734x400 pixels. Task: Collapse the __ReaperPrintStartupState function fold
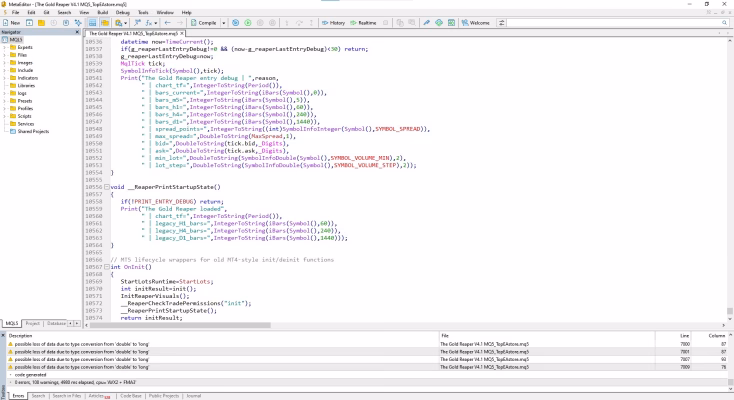click(x=107, y=187)
